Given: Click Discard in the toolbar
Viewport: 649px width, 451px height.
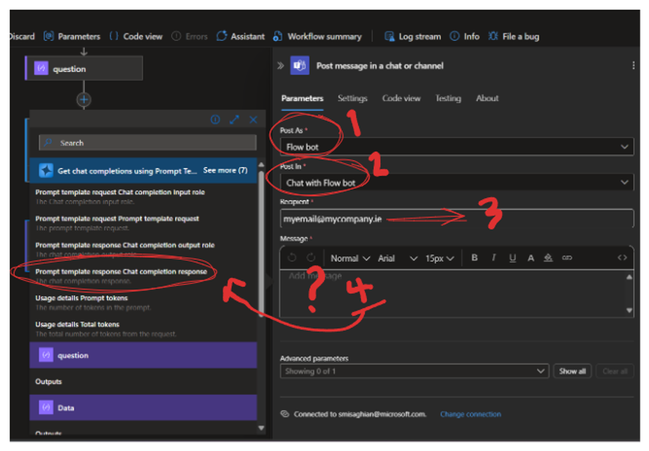Looking at the screenshot, I should click(22, 36).
